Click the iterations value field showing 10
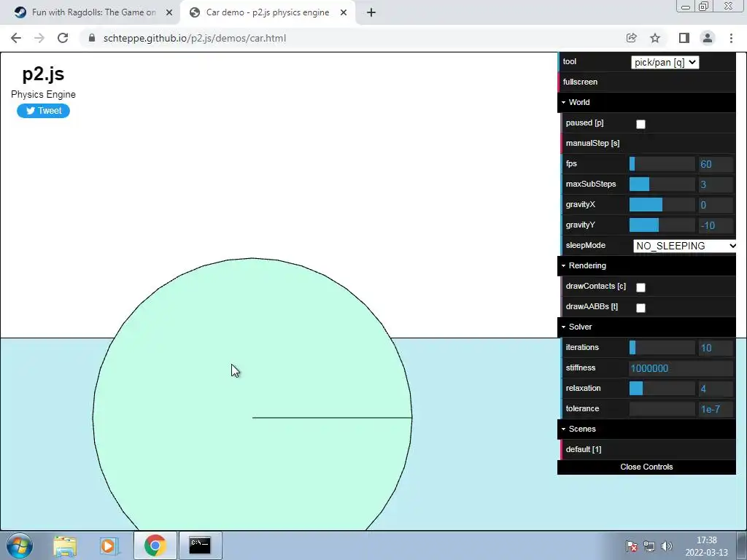747x560 pixels. (x=716, y=348)
